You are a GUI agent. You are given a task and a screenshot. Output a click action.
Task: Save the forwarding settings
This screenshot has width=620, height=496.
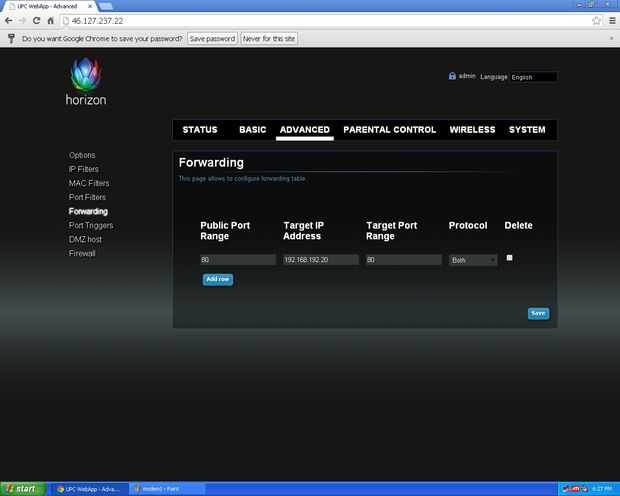(538, 313)
